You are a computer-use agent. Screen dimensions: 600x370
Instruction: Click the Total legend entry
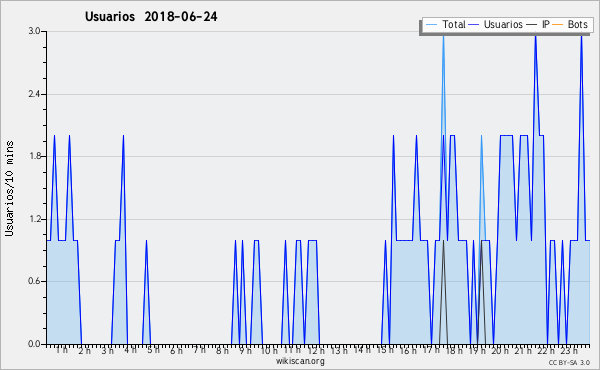click(x=445, y=24)
